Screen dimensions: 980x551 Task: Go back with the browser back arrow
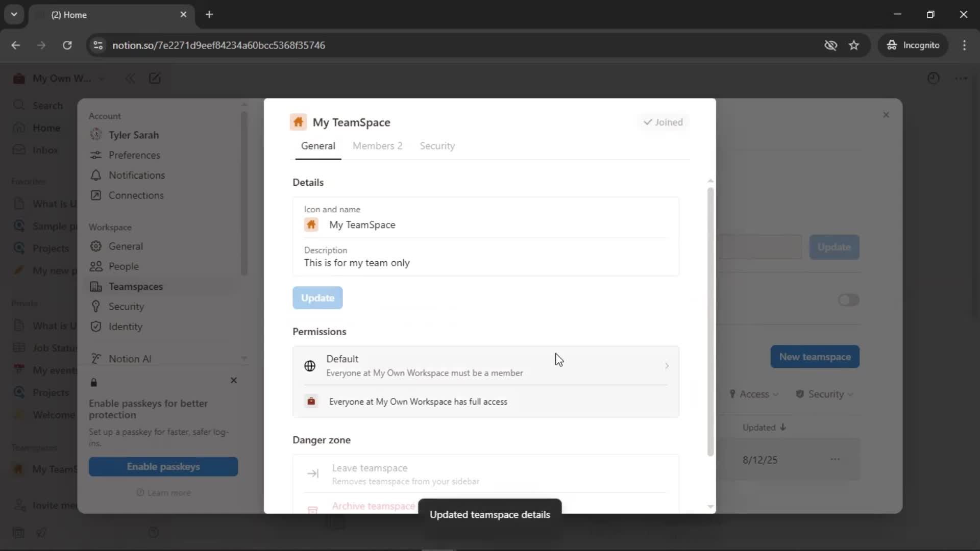(16, 45)
